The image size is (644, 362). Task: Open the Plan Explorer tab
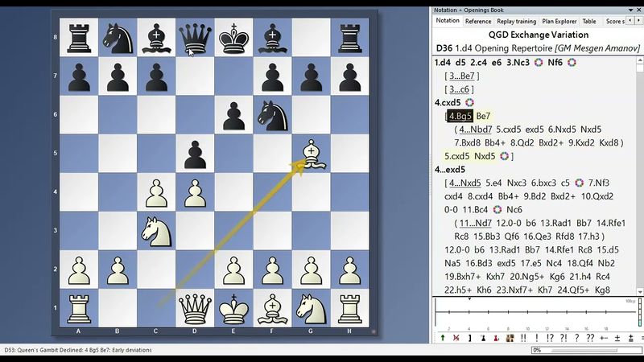coord(559,22)
